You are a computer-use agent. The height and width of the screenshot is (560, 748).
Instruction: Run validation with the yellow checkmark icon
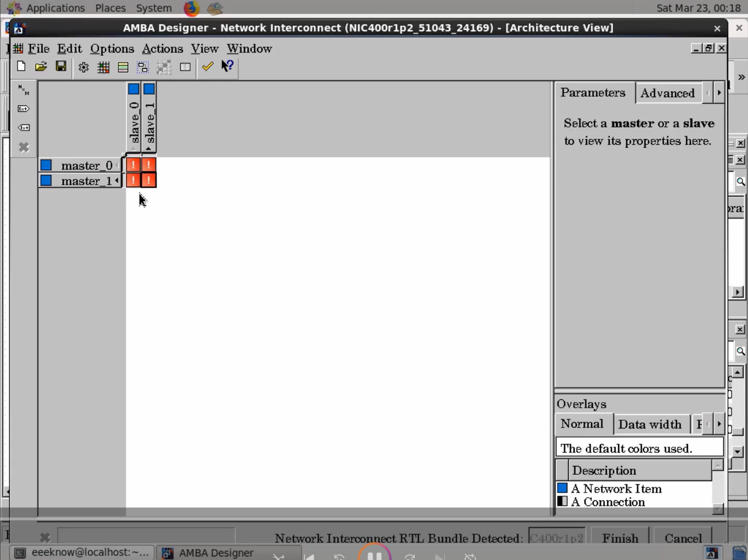pos(208,67)
